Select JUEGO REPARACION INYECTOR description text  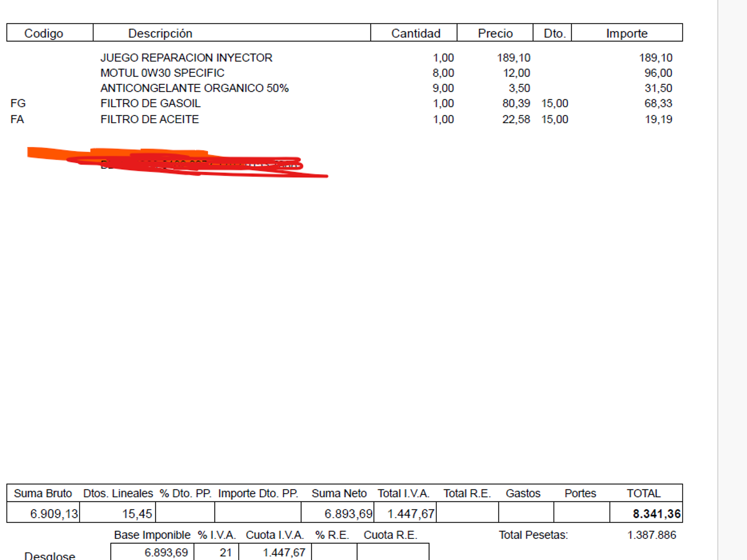(186, 58)
